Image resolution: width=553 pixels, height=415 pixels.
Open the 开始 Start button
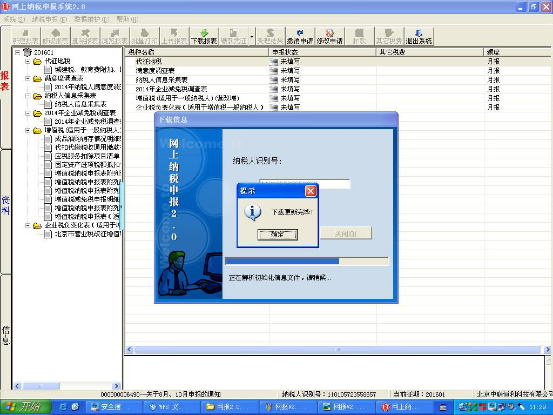click(25, 407)
